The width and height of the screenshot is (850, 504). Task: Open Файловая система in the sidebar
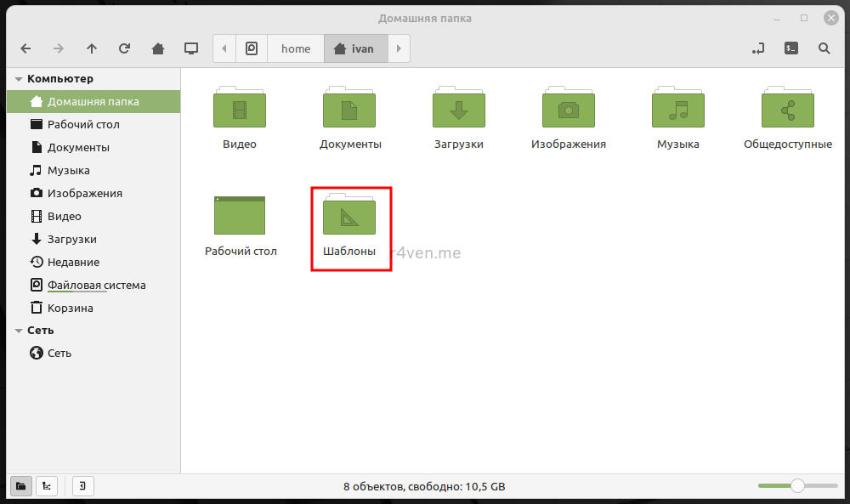tap(96, 285)
